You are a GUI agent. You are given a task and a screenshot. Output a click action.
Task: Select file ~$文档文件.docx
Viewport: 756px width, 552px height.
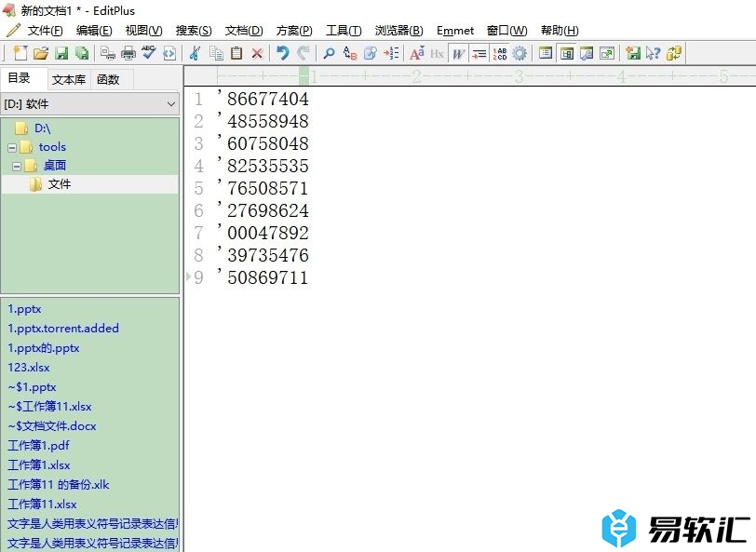point(51,425)
